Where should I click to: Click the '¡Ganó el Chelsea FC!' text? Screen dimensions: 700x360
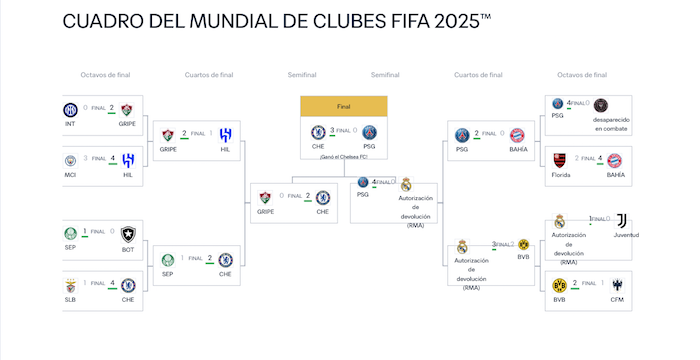[344, 157]
